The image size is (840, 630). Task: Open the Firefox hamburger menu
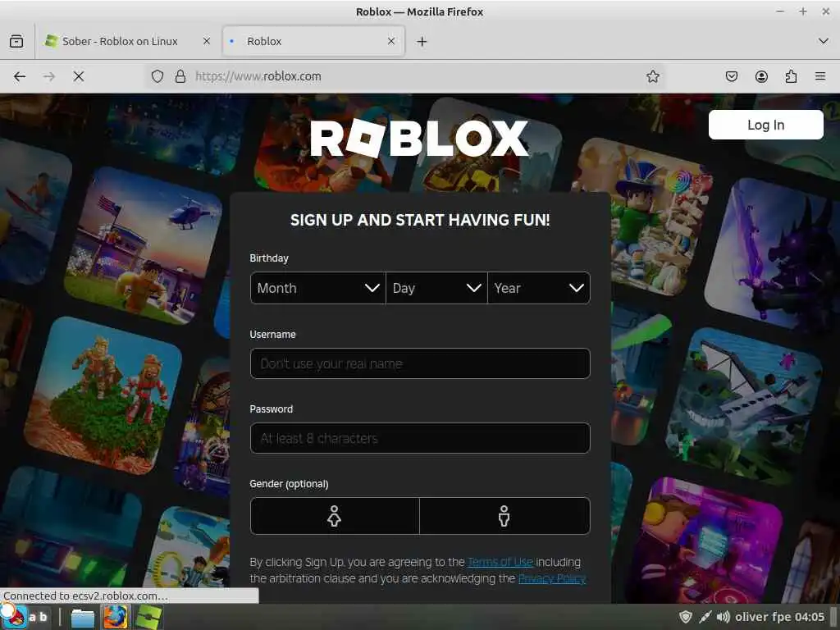tap(820, 76)
